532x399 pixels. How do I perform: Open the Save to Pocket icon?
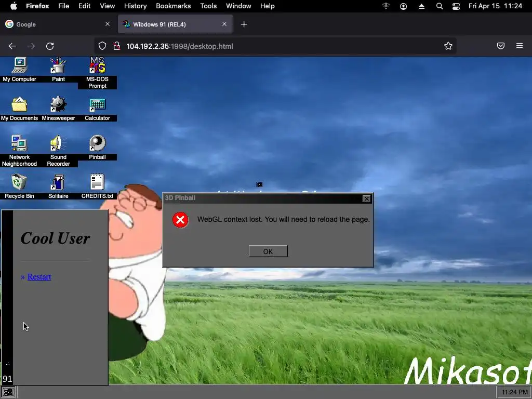click(x=501, y=46)
